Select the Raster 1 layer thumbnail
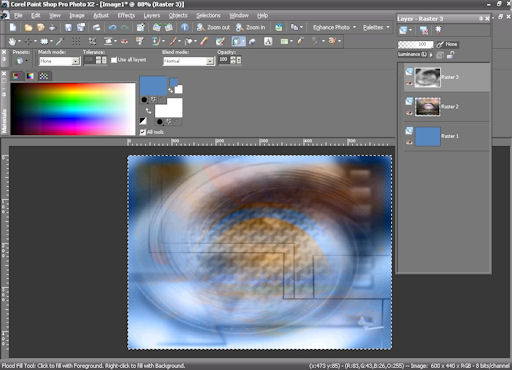The width and height of the screenshot is (512, 370). point(427,136)
